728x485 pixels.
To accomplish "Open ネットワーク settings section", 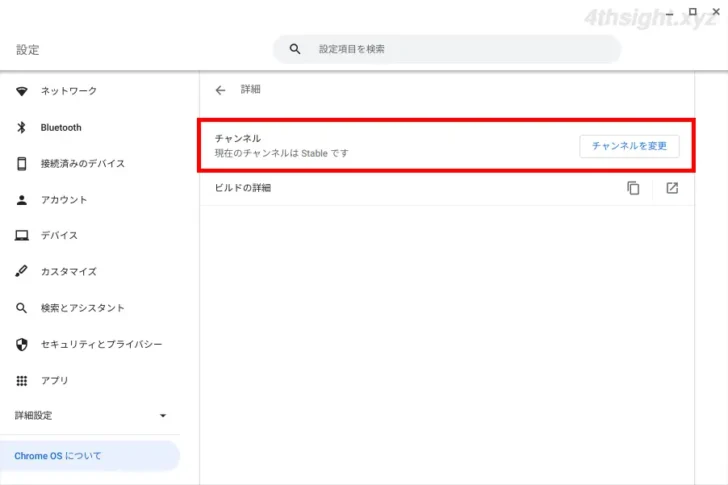I will coord(69,91).
